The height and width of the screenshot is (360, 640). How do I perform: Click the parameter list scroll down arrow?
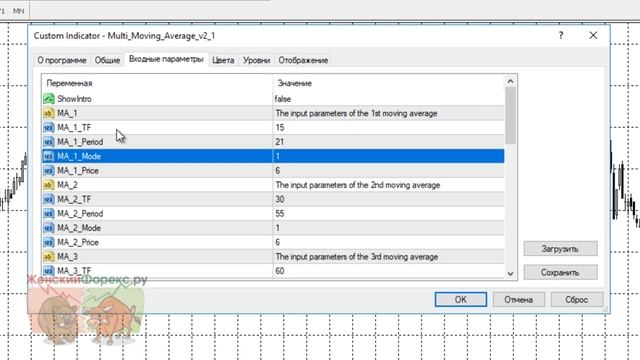pyautogui.click(x=510, y=273)
